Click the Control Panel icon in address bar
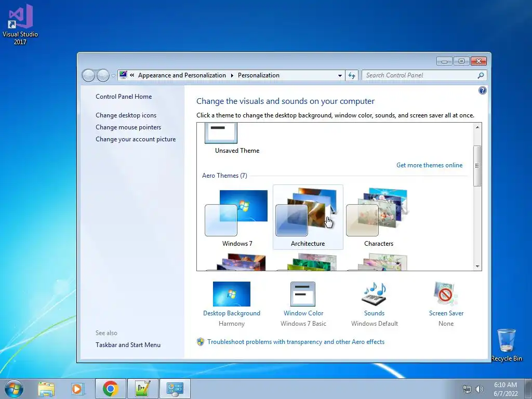This screenshot has width=532, height=399. click(x=123, y=75)
